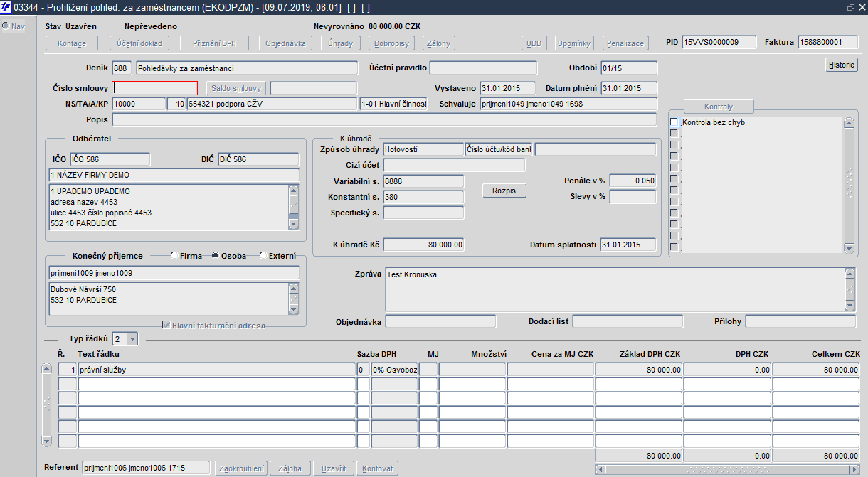Select the Externí radio button
Viewport: 868px width, 477px height.
[x=263, y=256]
